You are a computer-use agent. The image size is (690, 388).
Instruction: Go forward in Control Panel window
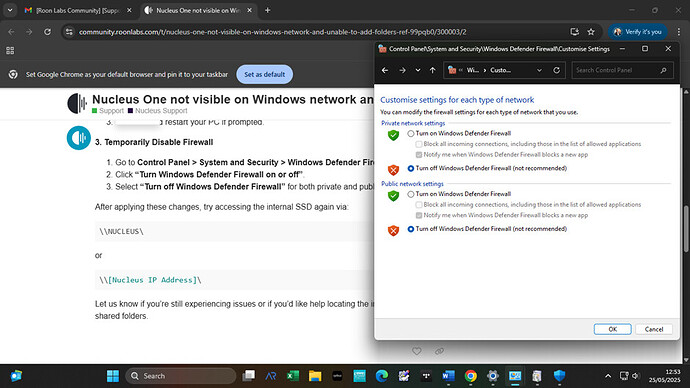(x=402, y=70)
